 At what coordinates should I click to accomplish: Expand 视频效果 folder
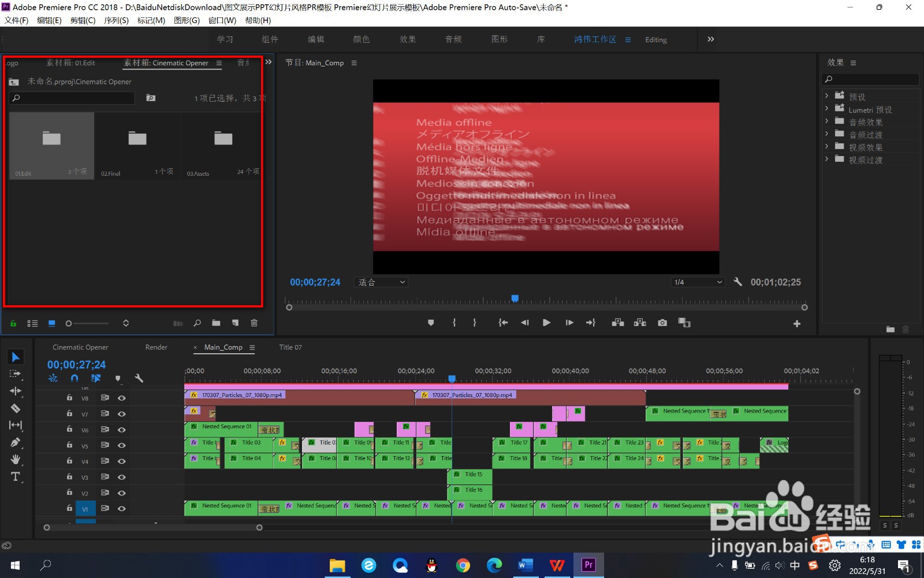tap(826, 146)
